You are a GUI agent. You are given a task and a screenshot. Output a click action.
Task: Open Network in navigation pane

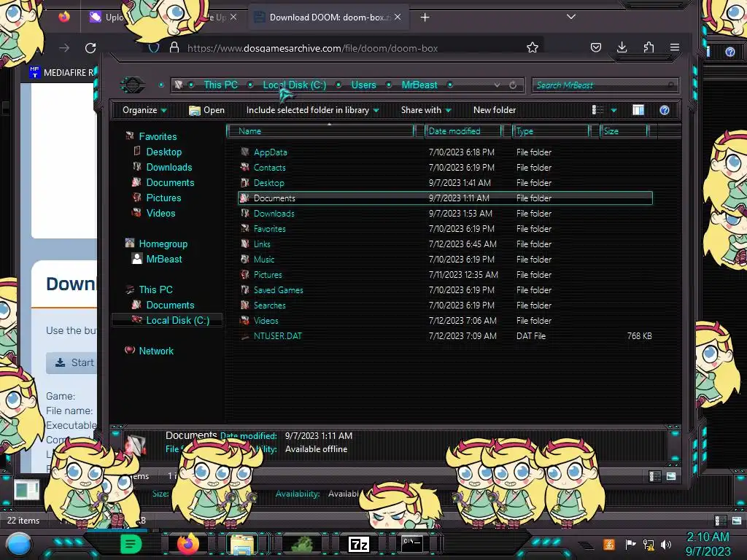tap(156, 351)
